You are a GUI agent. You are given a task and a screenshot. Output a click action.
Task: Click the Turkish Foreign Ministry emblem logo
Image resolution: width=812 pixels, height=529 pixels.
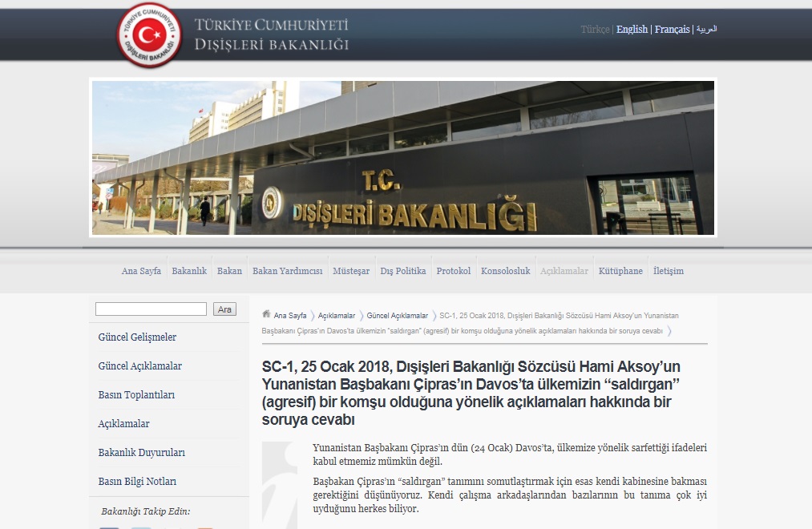coord(148,34)
